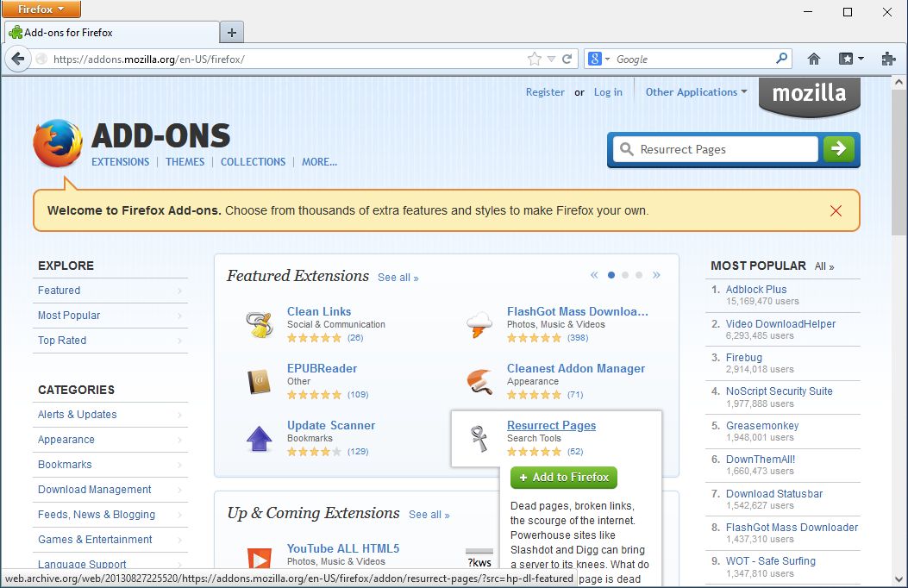Open Video DownloadHelper in Most Popular list

coord(780,324)
